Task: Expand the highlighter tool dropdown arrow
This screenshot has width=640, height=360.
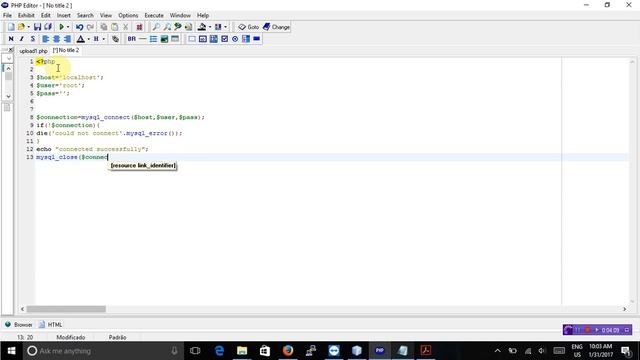Action: 209,27
